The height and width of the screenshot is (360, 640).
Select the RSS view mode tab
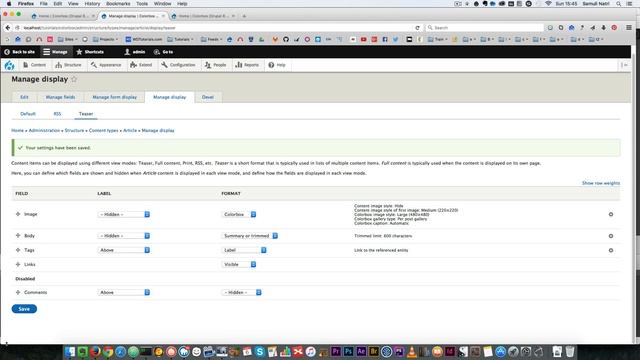pyautogui.click(x=57, y=114)
